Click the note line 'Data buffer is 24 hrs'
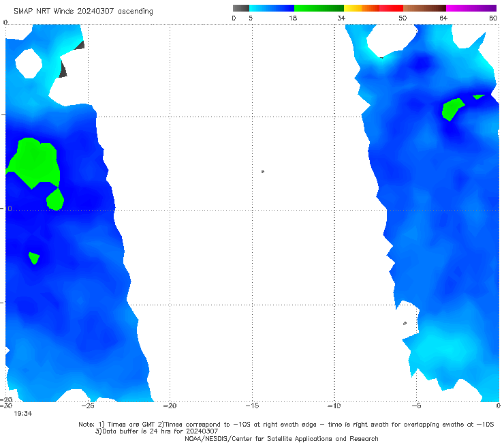Image resolution: width=504 pixels, height=443 pixels. point(157,431)
